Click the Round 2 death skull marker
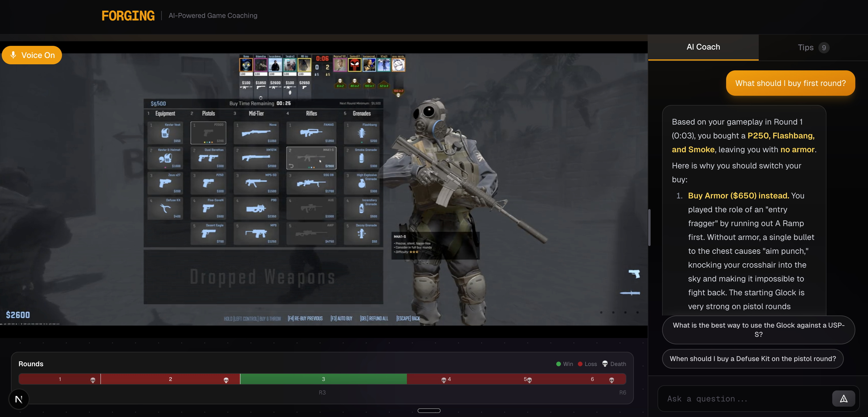This screenshot has width=868, height=417. coord(226,380)
